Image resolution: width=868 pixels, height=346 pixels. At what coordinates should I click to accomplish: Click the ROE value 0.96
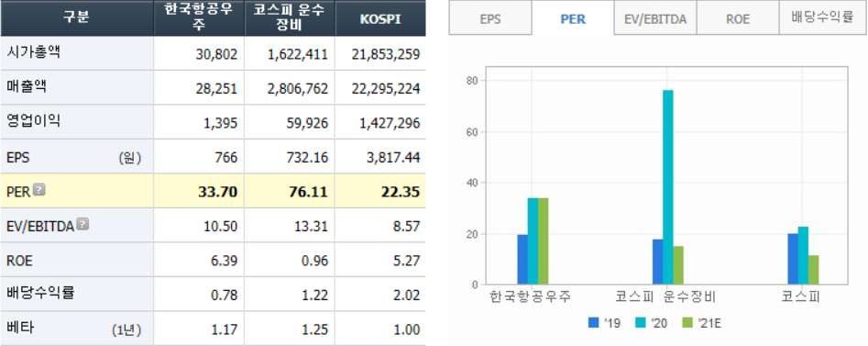(x=315, y=261)
